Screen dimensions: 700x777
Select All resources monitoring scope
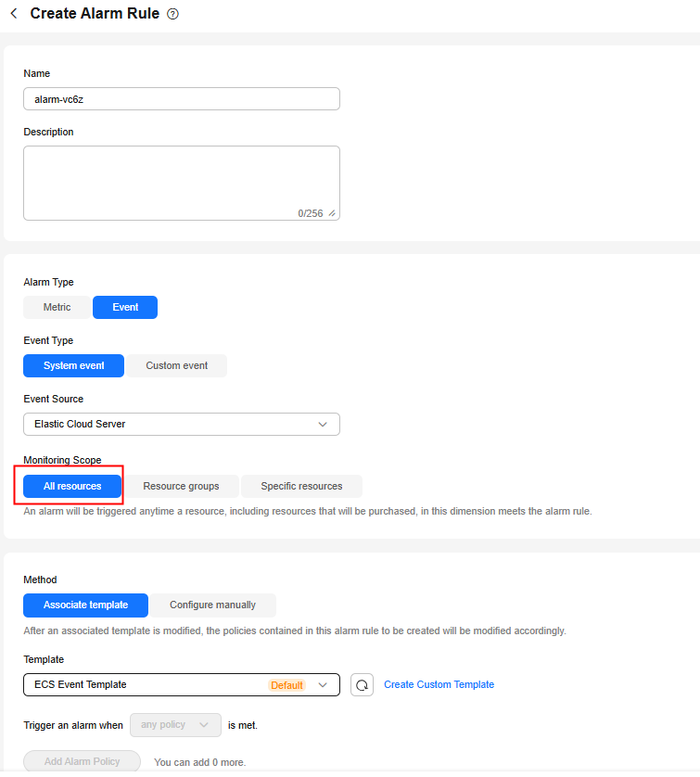tap(72, 486)
